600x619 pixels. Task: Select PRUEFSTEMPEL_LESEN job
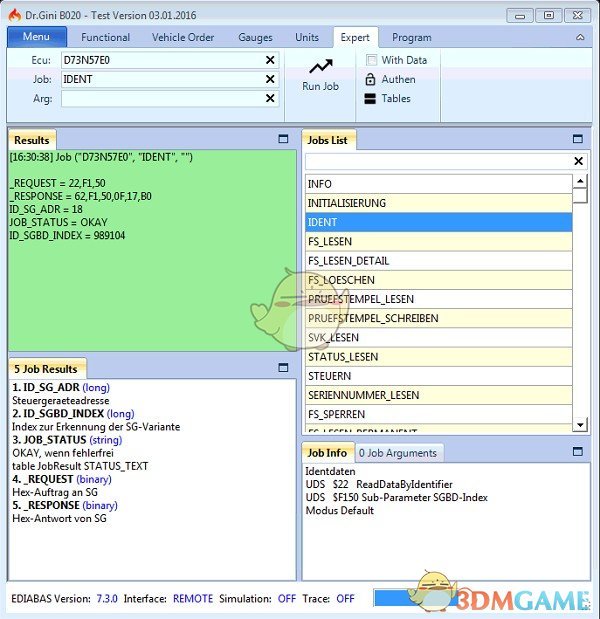[439, 299]
